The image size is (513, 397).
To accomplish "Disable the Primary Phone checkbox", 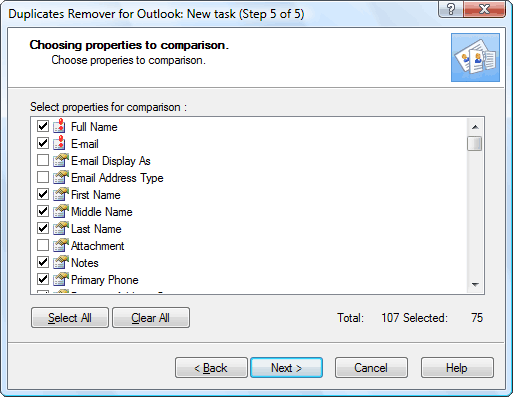I will click(x=43, y=279).
